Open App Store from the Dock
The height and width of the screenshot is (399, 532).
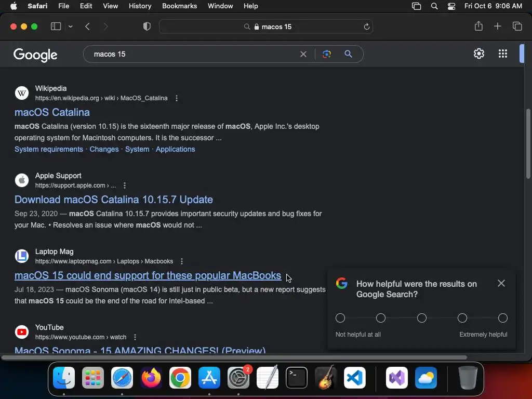pyautogui.click(x=209, y=378)
